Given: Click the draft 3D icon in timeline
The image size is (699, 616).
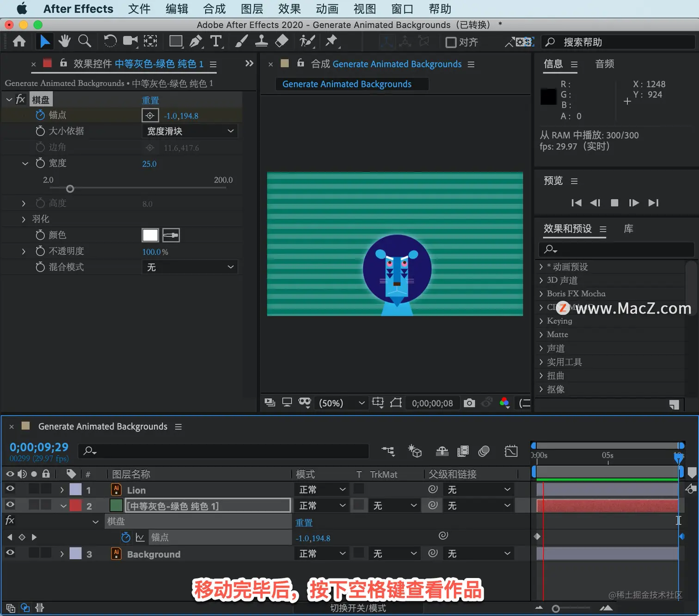Looking at the screenshot, I should coord(415,451).
